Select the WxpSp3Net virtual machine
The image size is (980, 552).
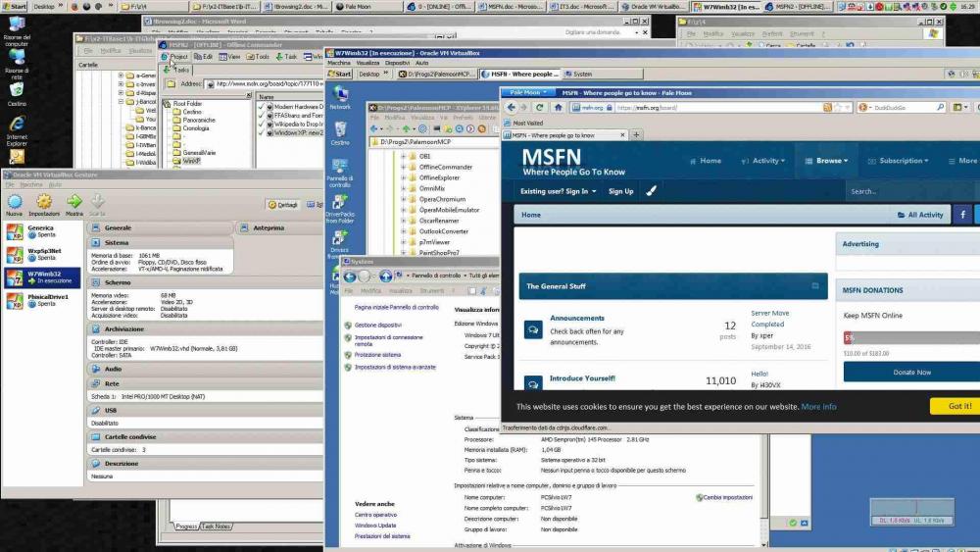coord(42,255)
